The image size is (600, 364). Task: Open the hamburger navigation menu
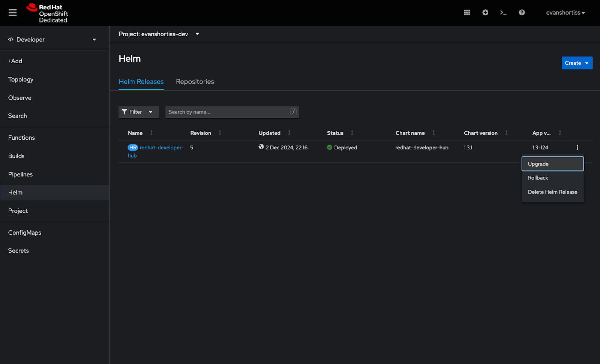tap(13, 13)
